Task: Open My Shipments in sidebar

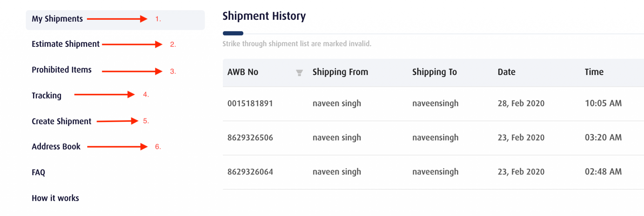Action: pyautogui.click(x=57, y=19)
